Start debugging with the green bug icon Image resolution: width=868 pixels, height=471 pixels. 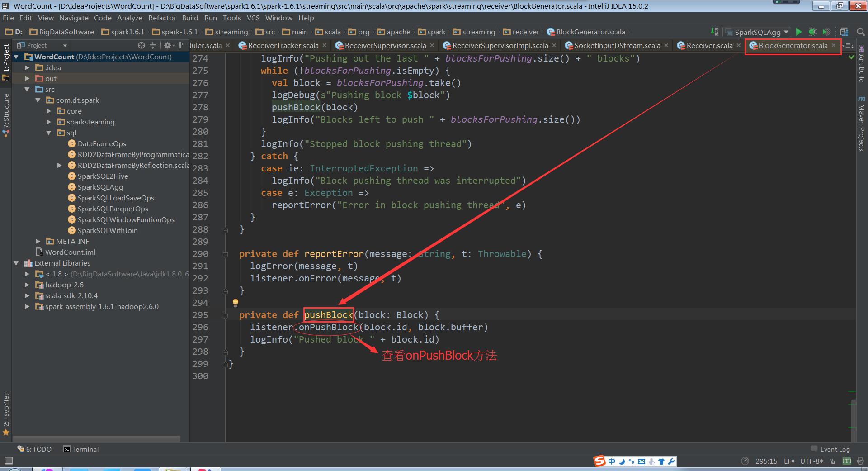[812, 32]
